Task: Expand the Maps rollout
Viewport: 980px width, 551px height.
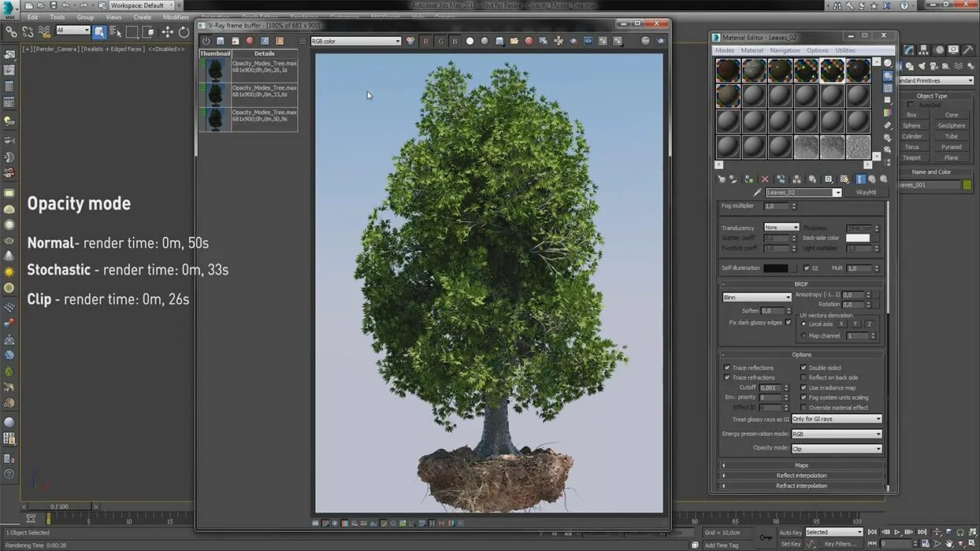Action: click(x=801, y=465)
